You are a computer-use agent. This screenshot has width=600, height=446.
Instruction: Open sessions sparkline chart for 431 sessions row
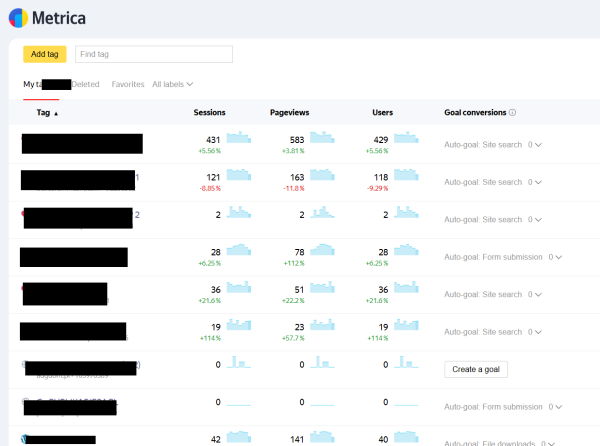[240, 139]
